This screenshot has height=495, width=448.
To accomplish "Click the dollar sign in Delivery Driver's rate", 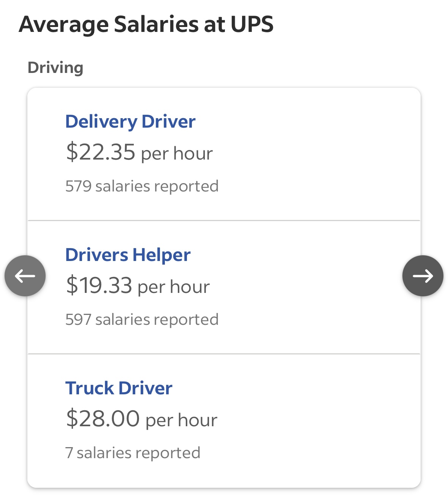I will point(71,152).
